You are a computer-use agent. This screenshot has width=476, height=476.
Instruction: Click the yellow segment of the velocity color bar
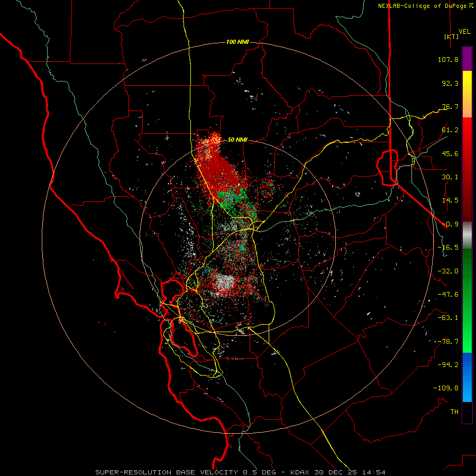click(467, 83)
